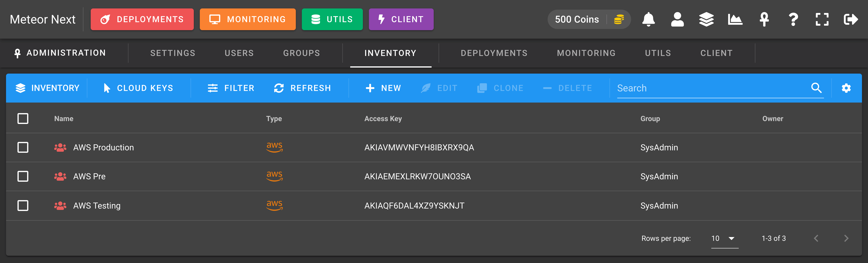This screenshot has width=868, height=263.
Task: Click the Filter toolbar button
Action: (231, 88)
